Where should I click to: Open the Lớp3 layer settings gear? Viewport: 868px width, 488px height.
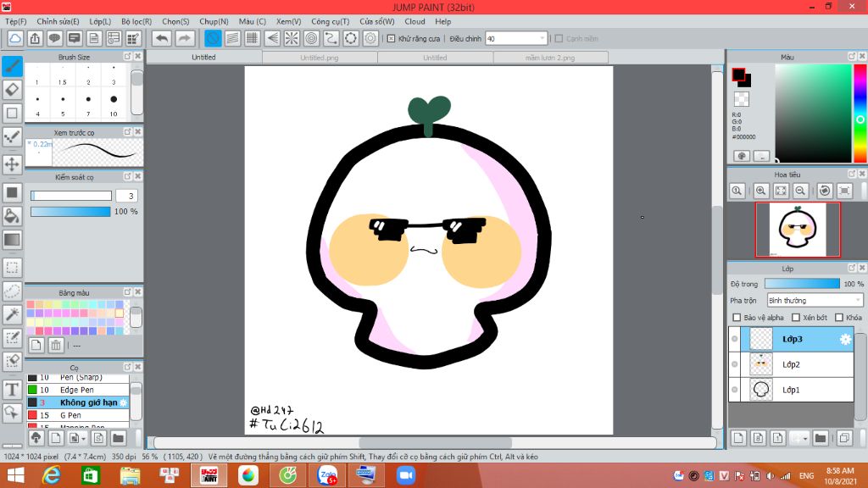coord(845,339)
